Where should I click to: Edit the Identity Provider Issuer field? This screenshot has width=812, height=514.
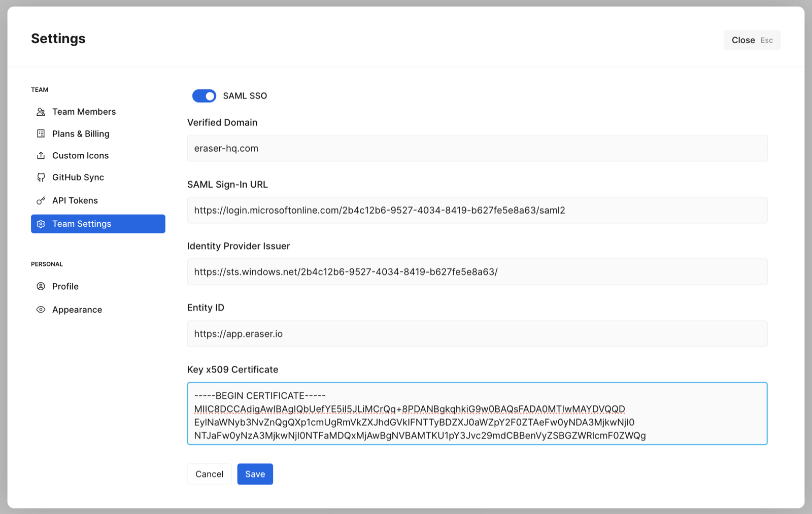coord(477,272)
